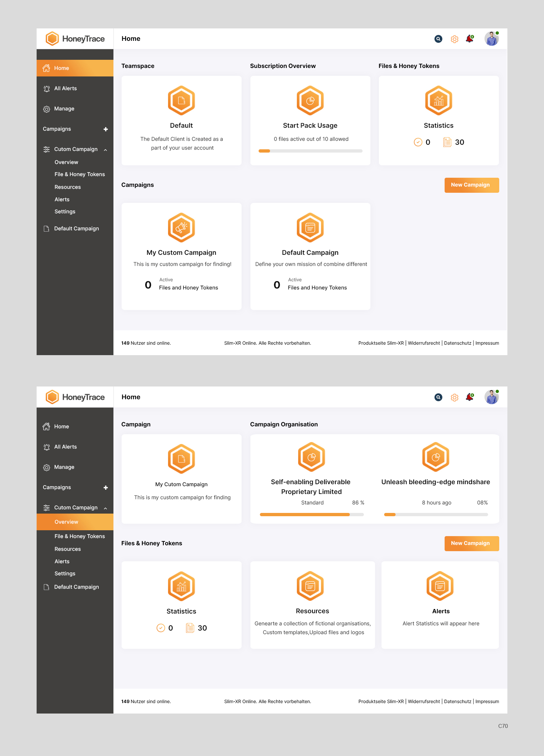Click the icon above Unleash bleeding-edge mindshare
544x756 pixels.
[x=435, y=457]
